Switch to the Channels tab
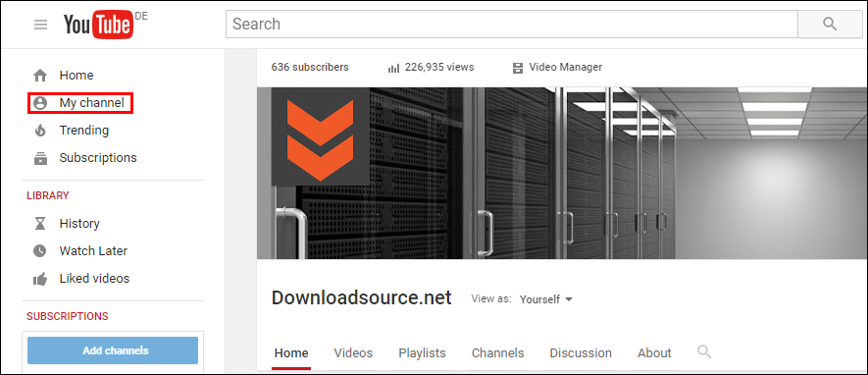 497,352
